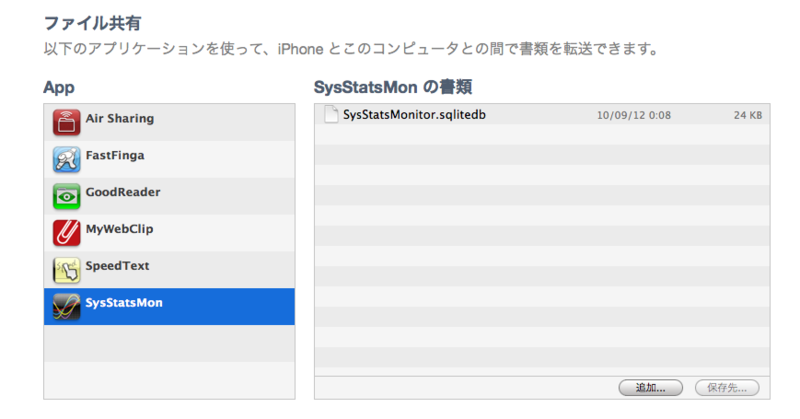Click empty area below SysStatsMon in app list

pyautogui.click(x=169, y=360)
